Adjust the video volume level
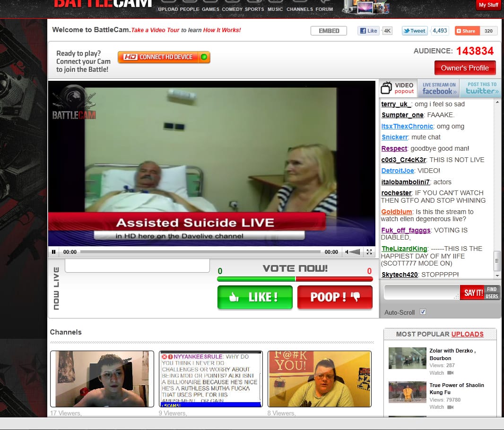504x430 pixels. [x=353, y=252]
